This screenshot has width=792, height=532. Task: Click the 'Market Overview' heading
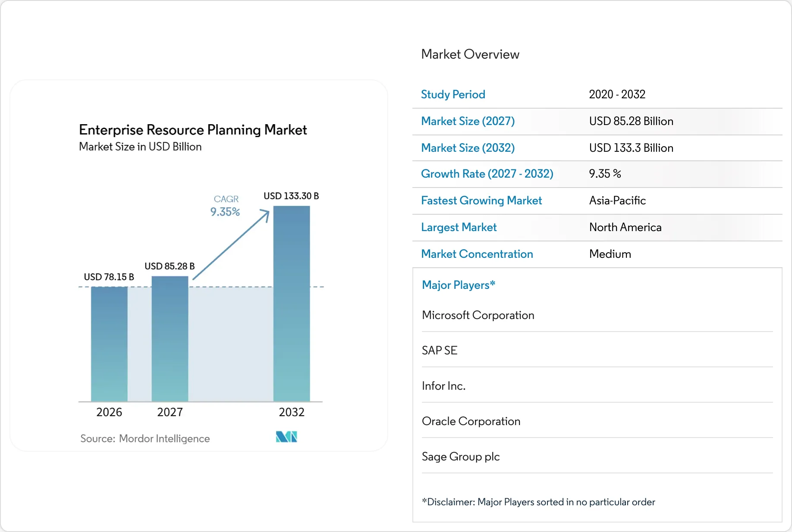[470, 54]
